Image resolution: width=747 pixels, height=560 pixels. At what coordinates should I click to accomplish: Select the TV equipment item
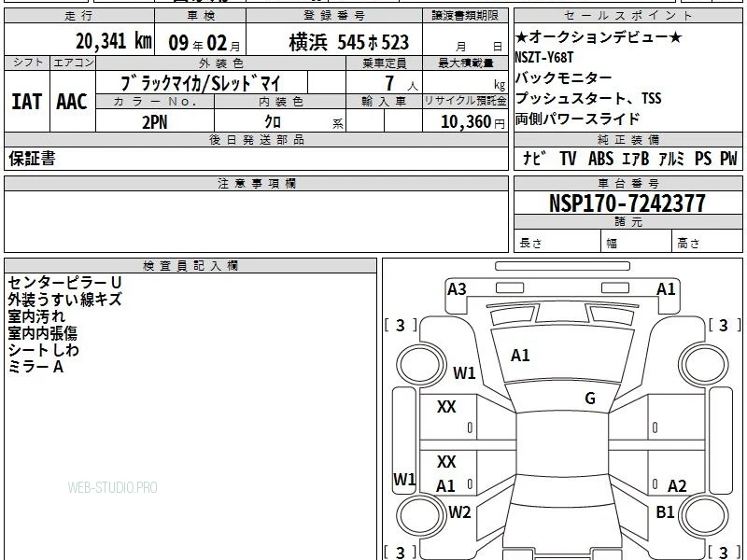(568, 158)
